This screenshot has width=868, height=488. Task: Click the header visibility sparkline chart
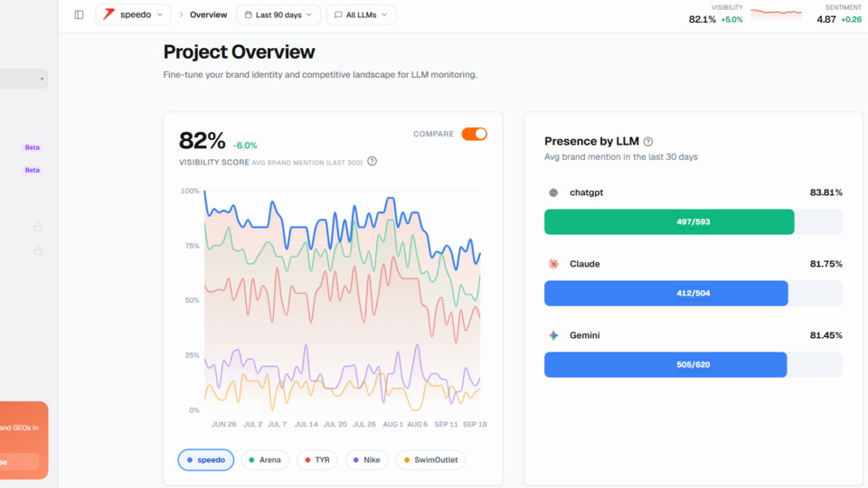pos(776,14)
